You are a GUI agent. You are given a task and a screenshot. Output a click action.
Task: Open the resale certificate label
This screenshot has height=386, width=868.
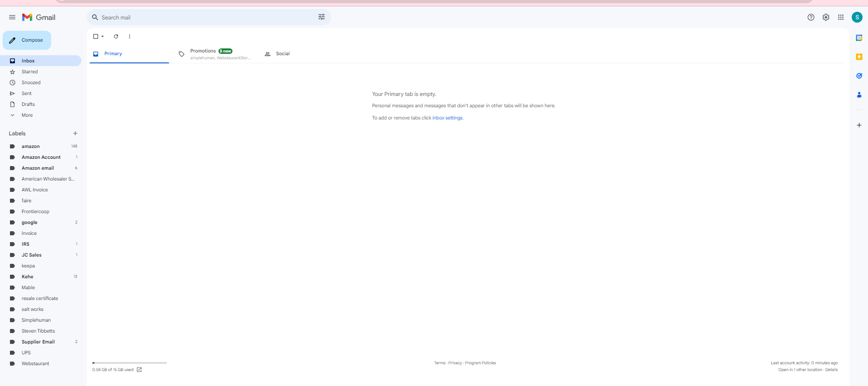41,298
